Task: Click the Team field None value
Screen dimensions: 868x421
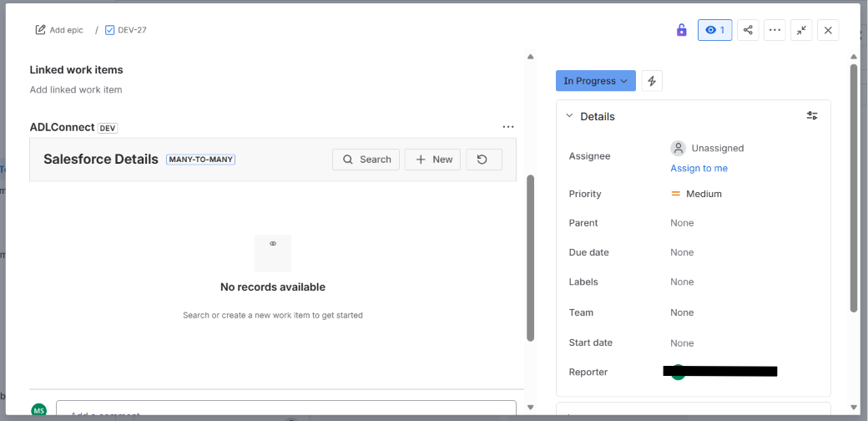Action: coord(682,312)
